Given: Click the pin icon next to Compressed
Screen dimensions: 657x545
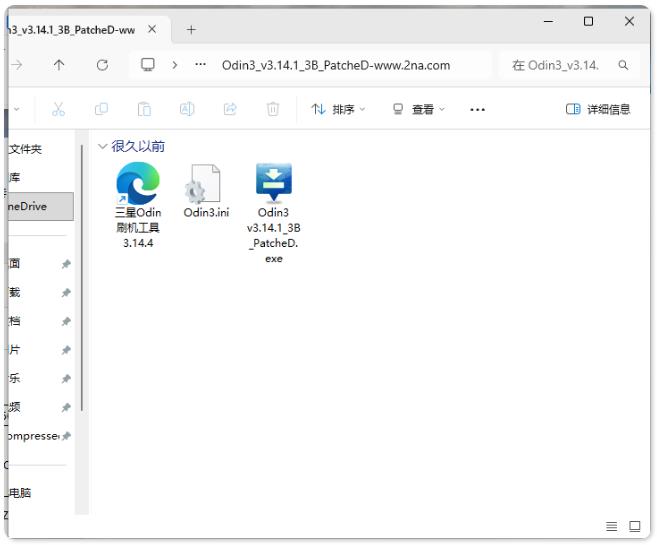Looking at the screenshot, I should click(66, 436).
